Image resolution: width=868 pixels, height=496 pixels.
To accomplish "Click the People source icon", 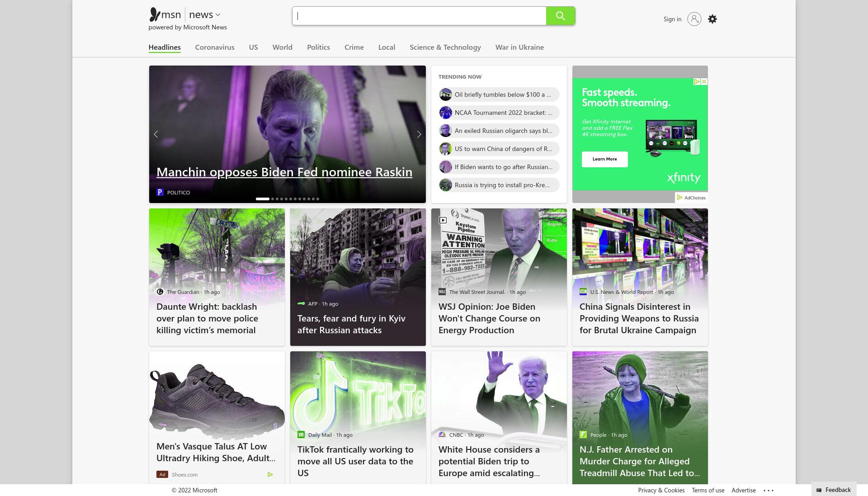I will coord(583,435).
